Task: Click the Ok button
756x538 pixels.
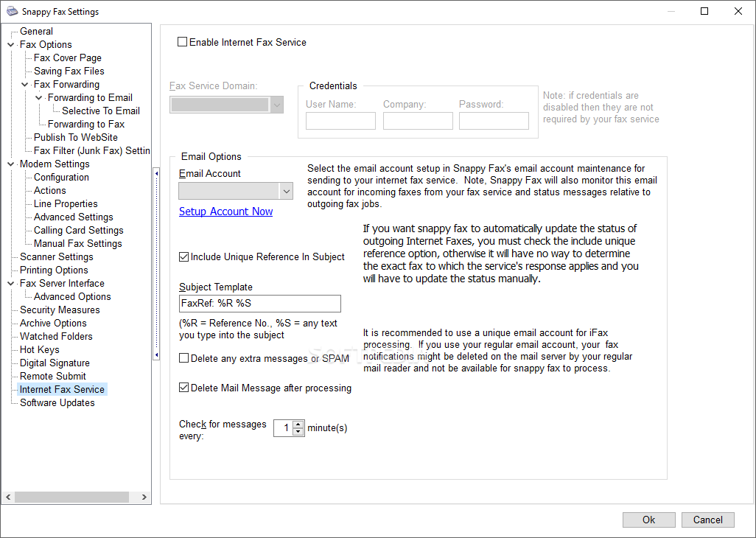Action: [649, 520]
